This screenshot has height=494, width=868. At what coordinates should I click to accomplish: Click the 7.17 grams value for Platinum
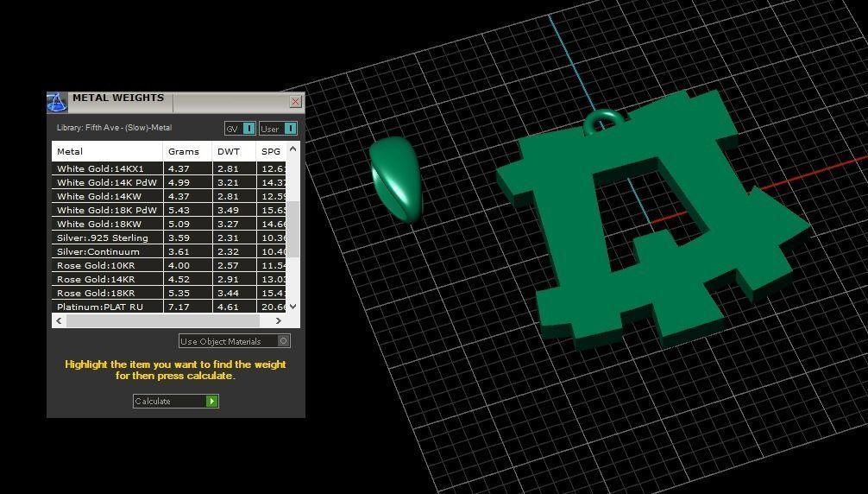tap(179, 307)
